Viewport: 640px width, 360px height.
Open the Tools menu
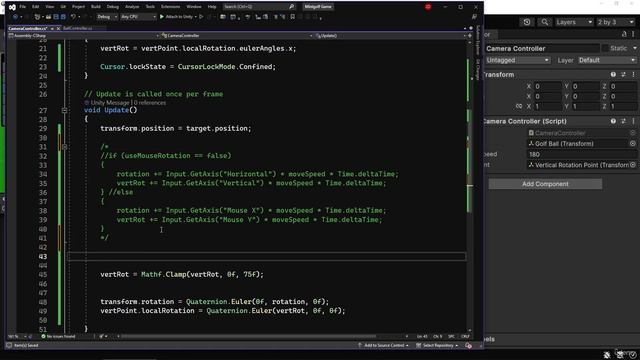click(150, 7)
